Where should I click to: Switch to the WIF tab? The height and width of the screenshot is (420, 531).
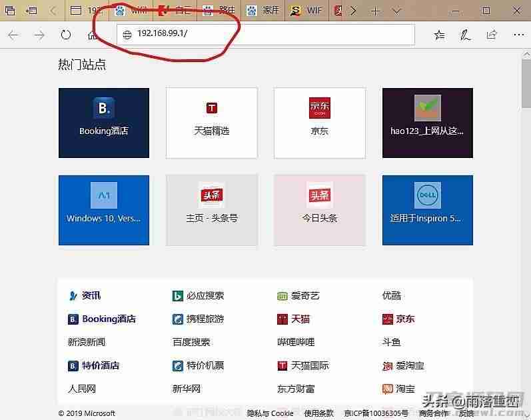[307, 11]
